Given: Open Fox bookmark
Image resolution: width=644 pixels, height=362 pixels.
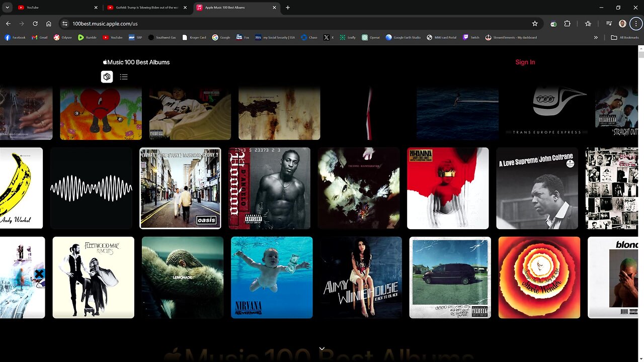Looking at the screenshot, I should 243,37.
